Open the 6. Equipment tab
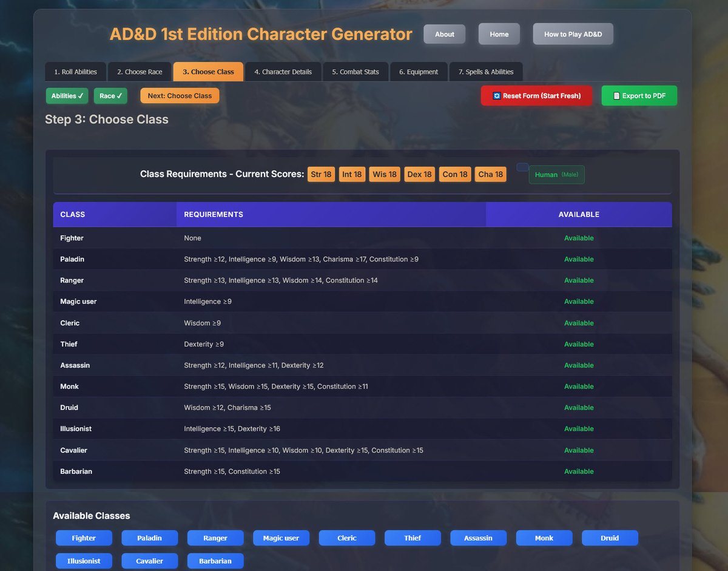 click(419, 72)
